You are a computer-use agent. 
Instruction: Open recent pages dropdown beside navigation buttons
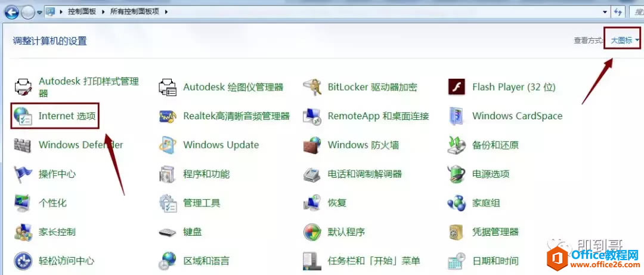coord(39,12)
